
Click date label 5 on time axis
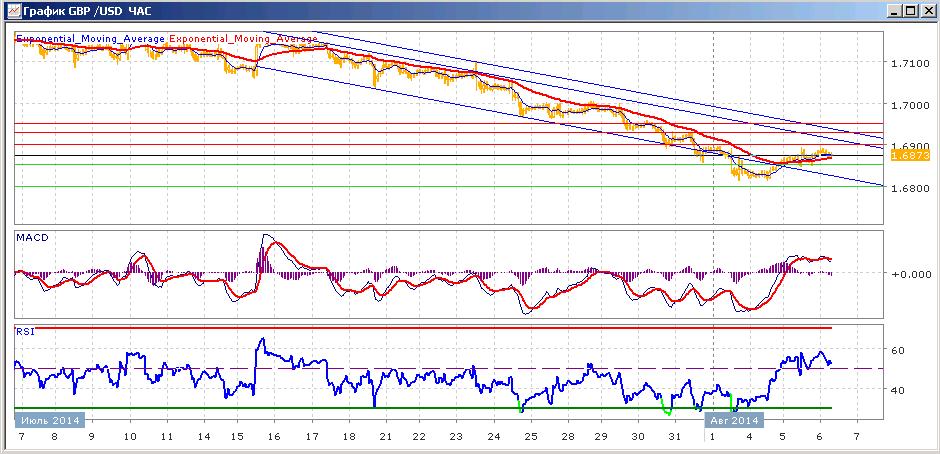[x=784, y=436]
